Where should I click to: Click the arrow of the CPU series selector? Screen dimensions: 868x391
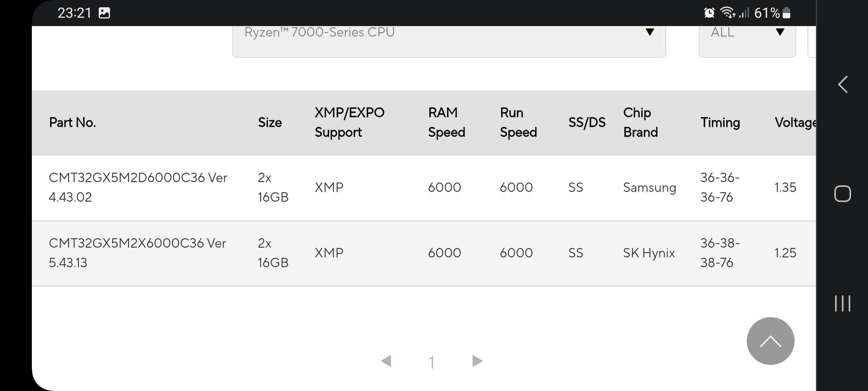pos(650,32)
